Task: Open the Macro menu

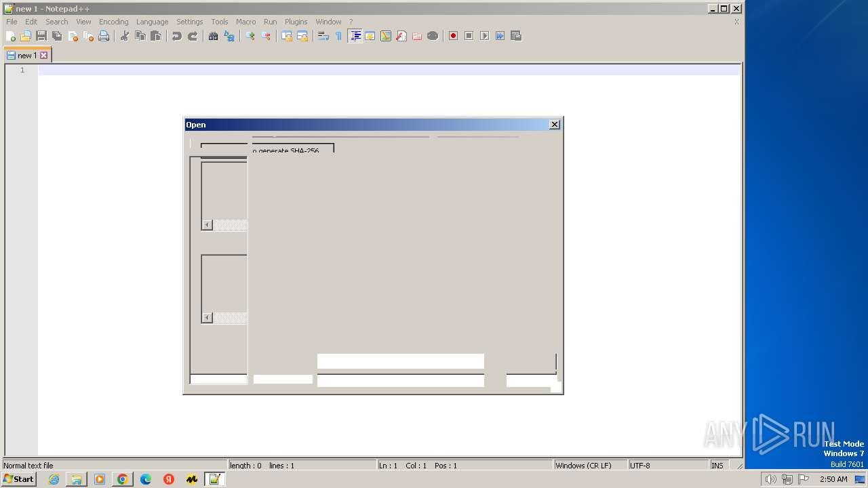Action: [x=246, y=22]
